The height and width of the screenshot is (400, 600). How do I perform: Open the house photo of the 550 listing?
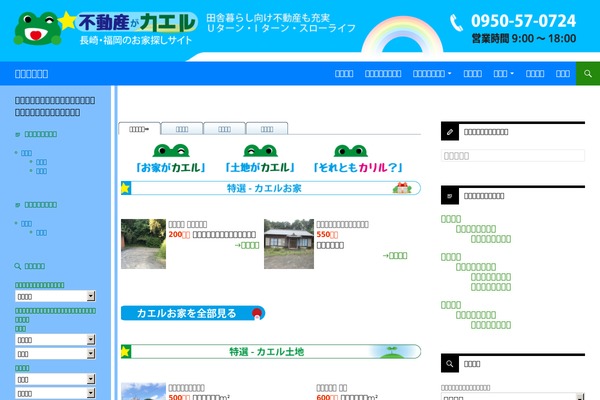click(x=289, y=244)
